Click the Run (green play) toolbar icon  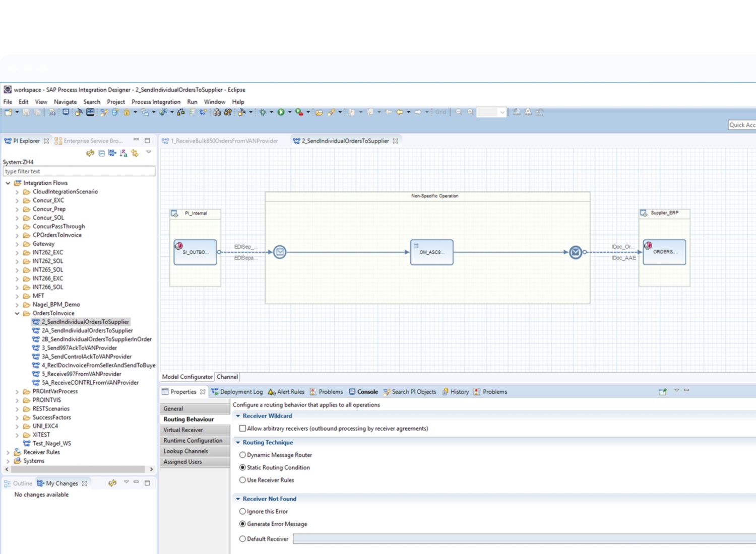coord(281,112)
